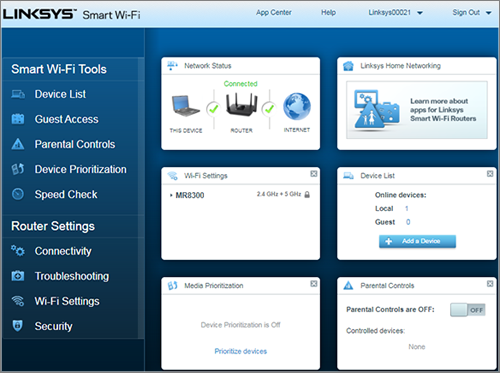Viewport: 500px width, 373px height.
Task: Click the padlock icon beside MR8300
Action: pyautogui.click(x=307, y=194)
